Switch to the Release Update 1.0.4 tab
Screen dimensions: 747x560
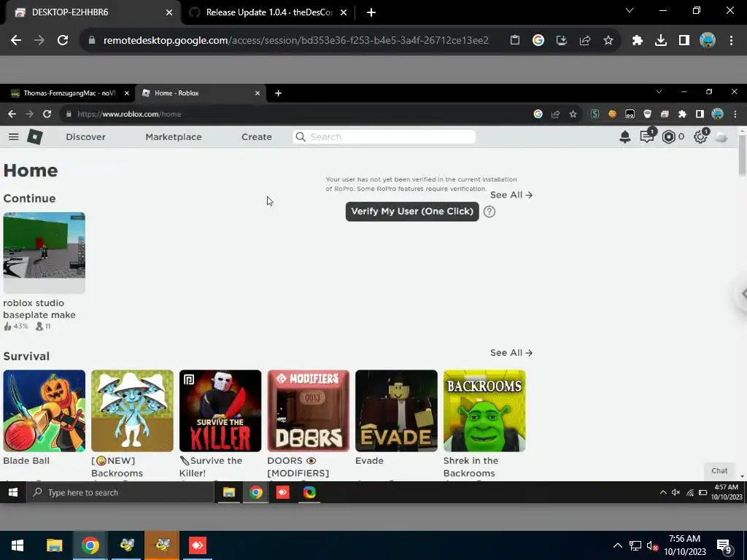[x=268, y=12]
